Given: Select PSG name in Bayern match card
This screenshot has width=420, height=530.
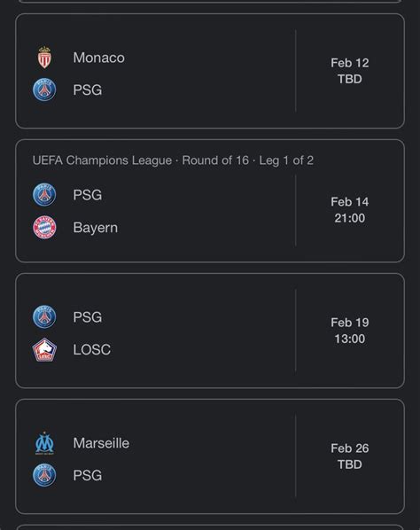Looking at the screenshot, I should pos(88,195).
